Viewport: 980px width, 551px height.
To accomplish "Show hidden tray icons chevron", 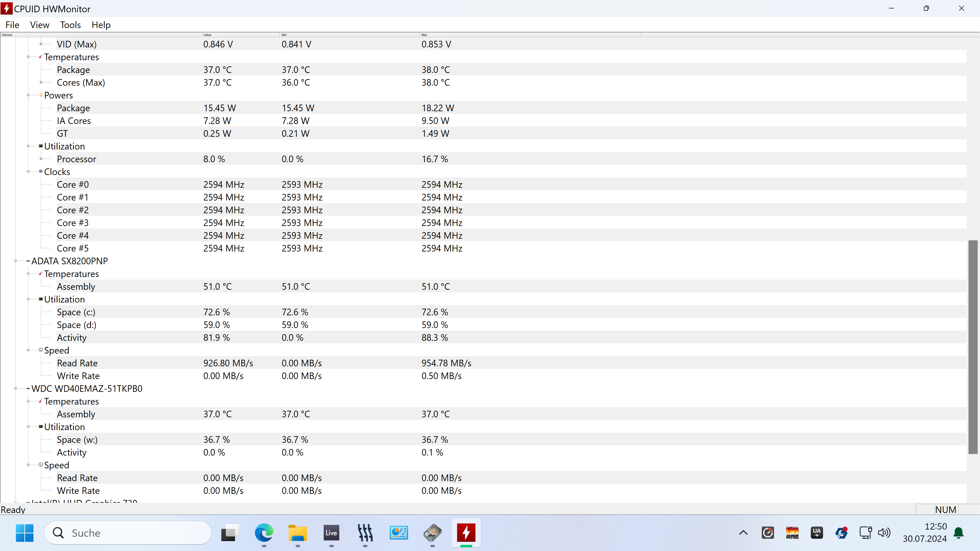I will (743, 533).
